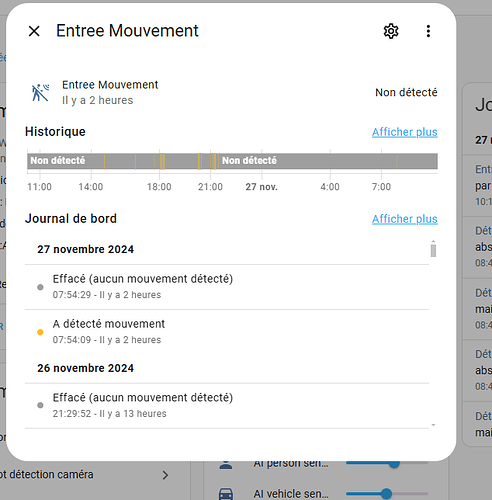
Task: Select the 07:54:29 Effacé log entry
Action: [x=227, y=287]
